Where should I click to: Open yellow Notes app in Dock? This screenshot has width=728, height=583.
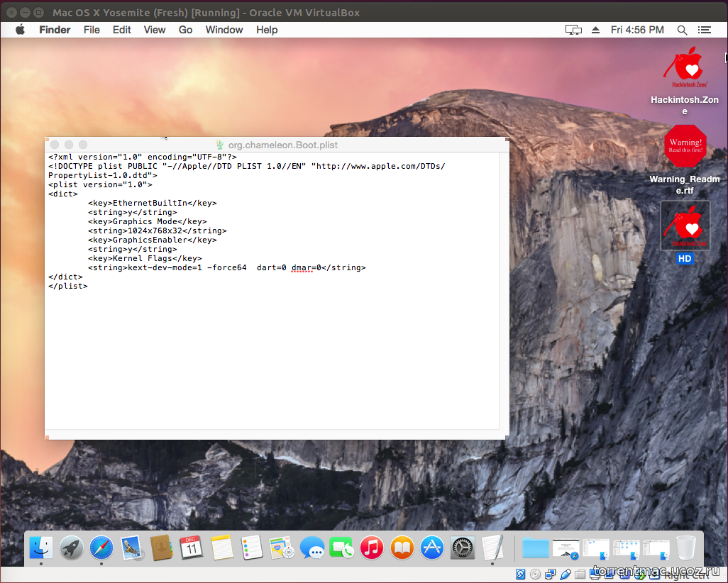click(x=221, y=548)
